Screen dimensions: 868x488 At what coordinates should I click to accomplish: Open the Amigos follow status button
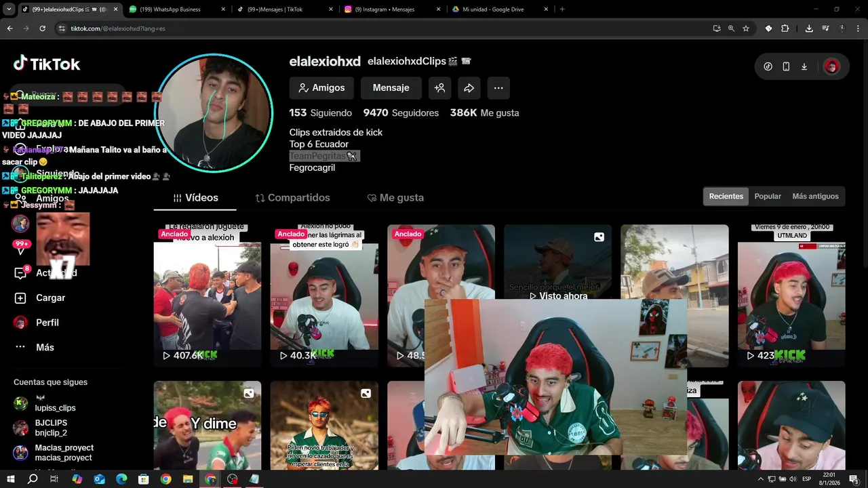(x=321, y=88)
